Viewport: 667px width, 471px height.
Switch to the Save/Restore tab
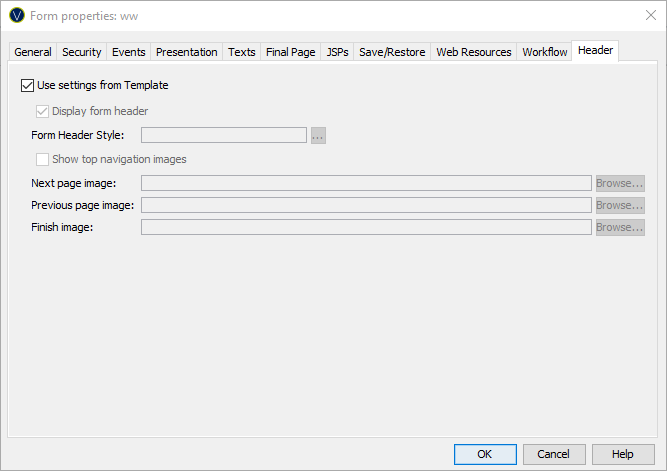tap(392, 52)
